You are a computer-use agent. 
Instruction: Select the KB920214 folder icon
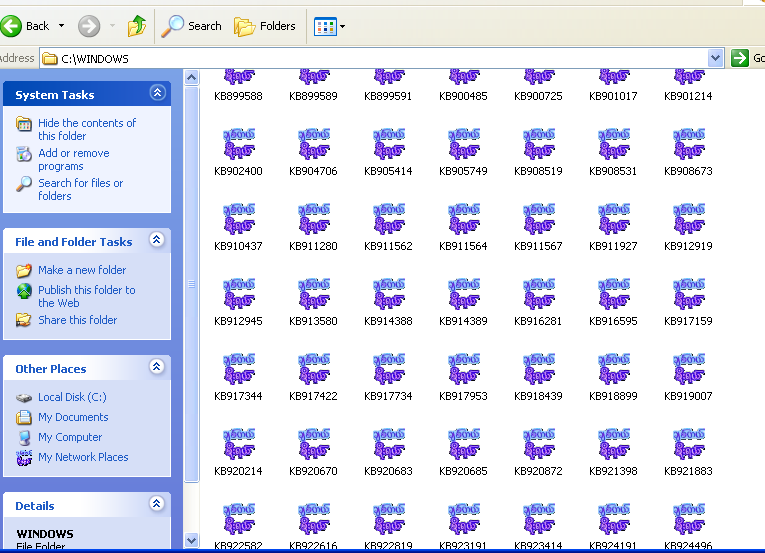coord(239,444)
